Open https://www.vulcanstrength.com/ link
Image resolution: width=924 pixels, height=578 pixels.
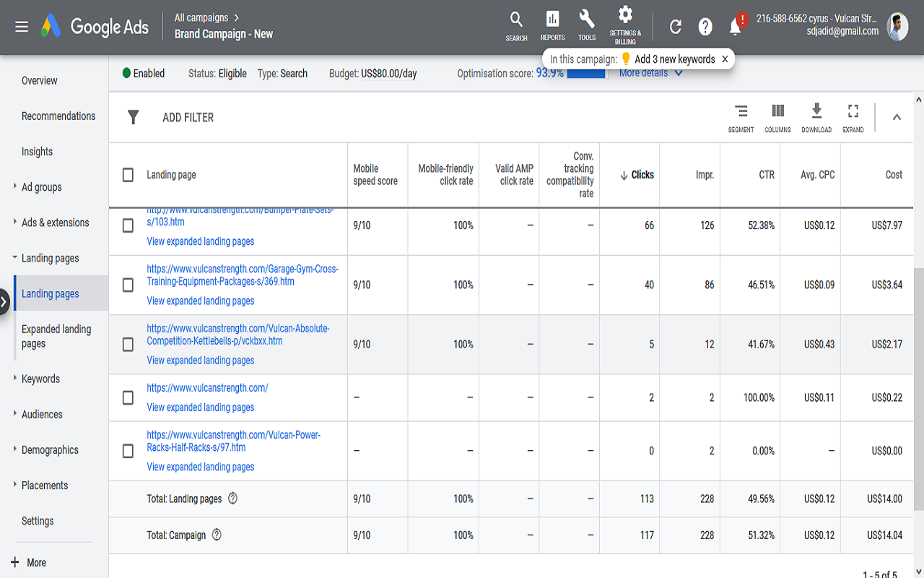[207, 388]
